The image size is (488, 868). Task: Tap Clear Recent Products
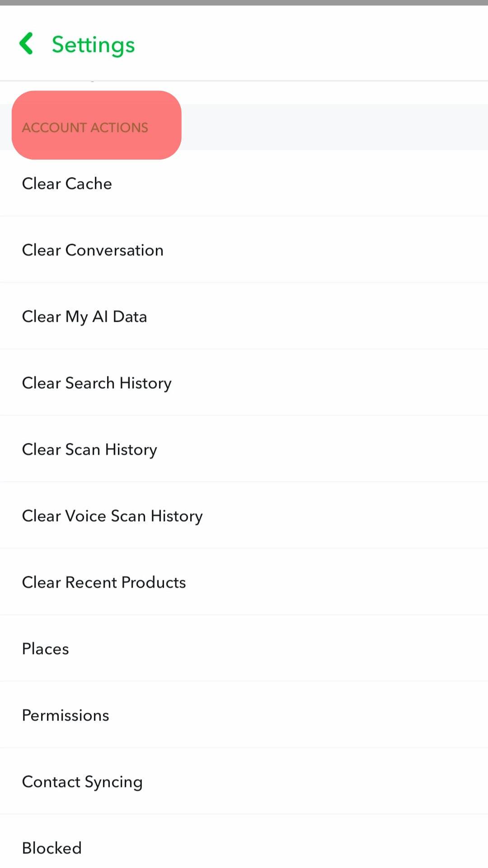click(104, 582)
